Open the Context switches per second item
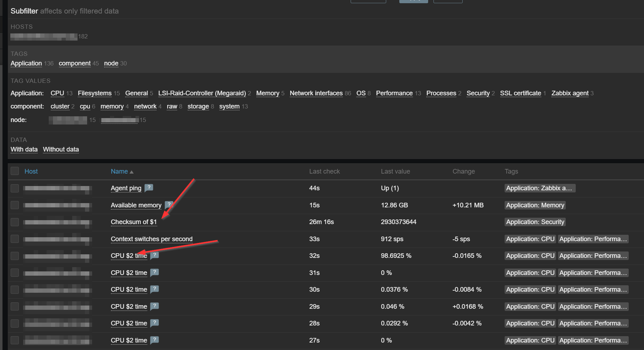 (x=151, y=239)
